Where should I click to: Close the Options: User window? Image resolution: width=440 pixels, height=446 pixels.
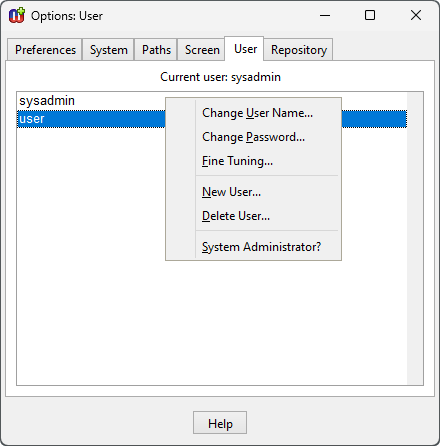pos(416,15)
